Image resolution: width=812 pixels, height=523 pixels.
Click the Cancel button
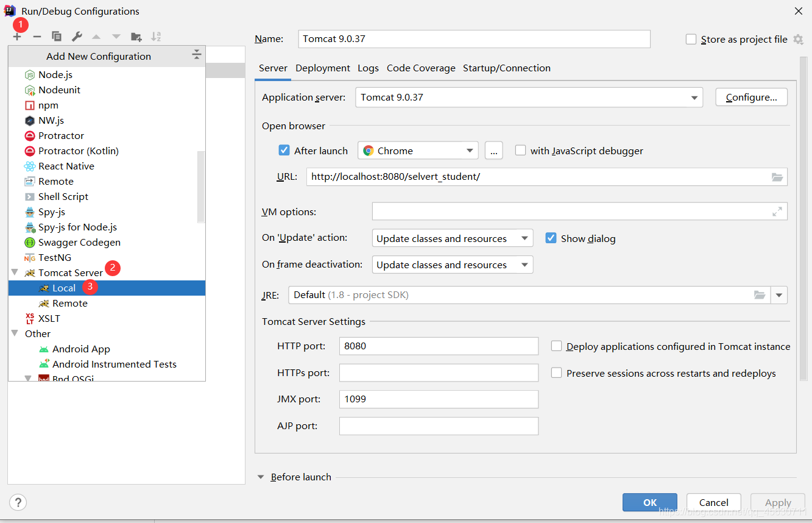(x=714, y=502)
